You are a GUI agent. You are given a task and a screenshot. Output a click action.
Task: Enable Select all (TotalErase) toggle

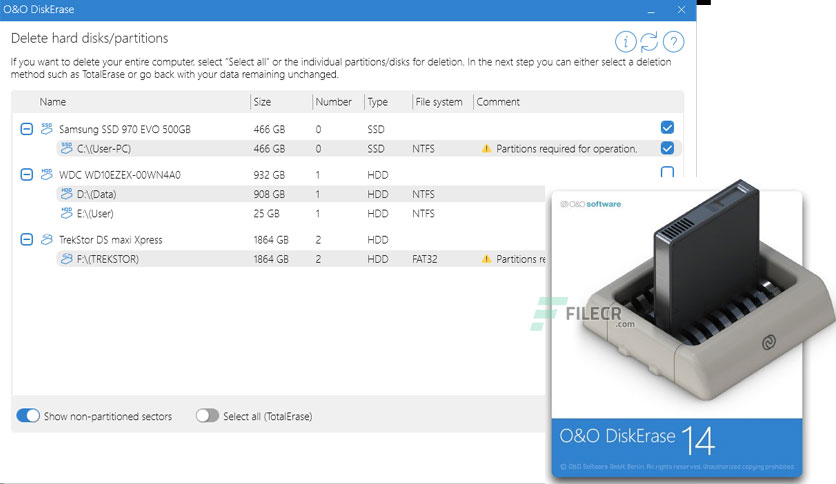click(x=207, y=416)
